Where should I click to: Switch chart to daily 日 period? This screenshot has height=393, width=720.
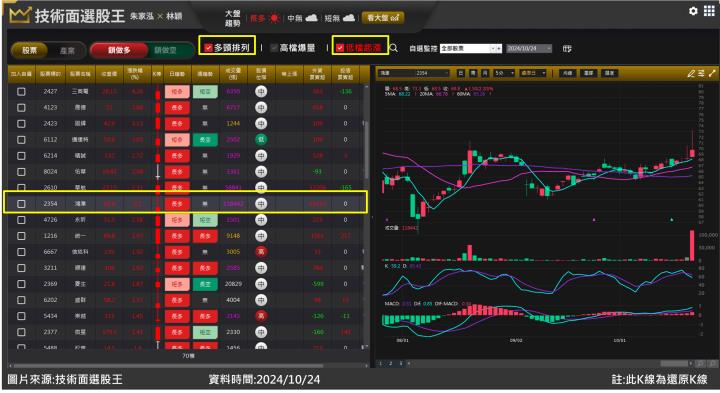(461, 73)
